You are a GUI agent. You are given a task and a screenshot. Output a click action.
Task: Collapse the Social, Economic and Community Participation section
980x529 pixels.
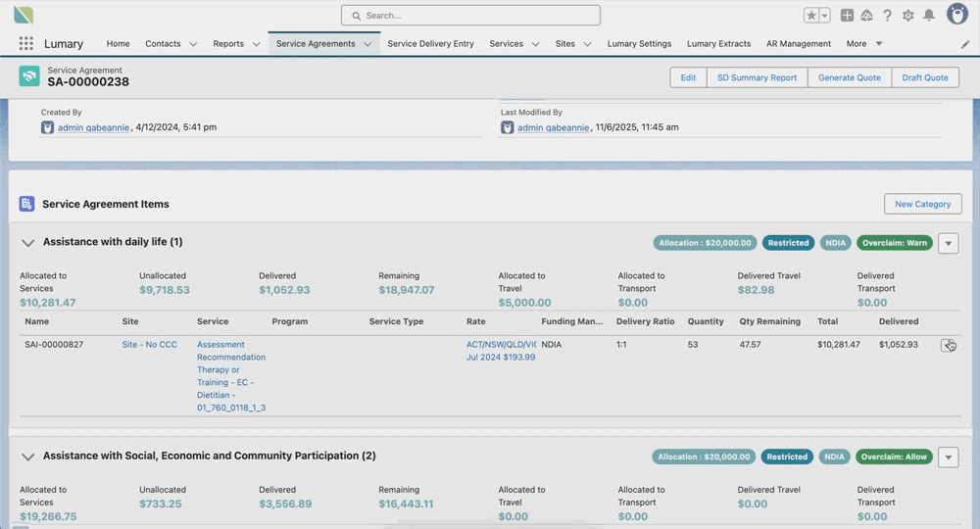click(x=27, y=457)
